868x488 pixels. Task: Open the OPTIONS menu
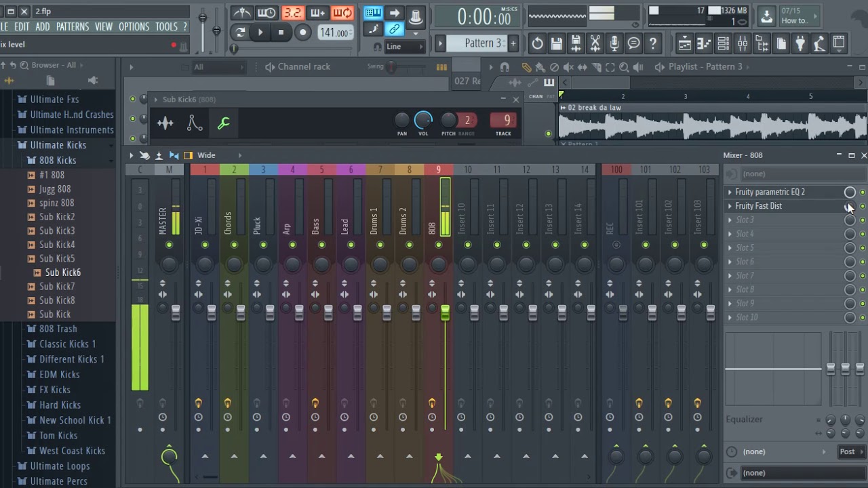[134, 26]
